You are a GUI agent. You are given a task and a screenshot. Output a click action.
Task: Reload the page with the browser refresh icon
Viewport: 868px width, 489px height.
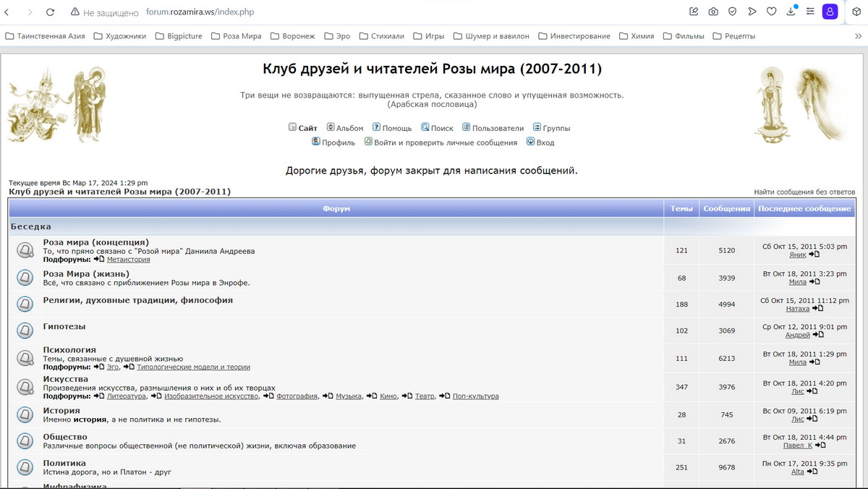(x=50, y=12)
